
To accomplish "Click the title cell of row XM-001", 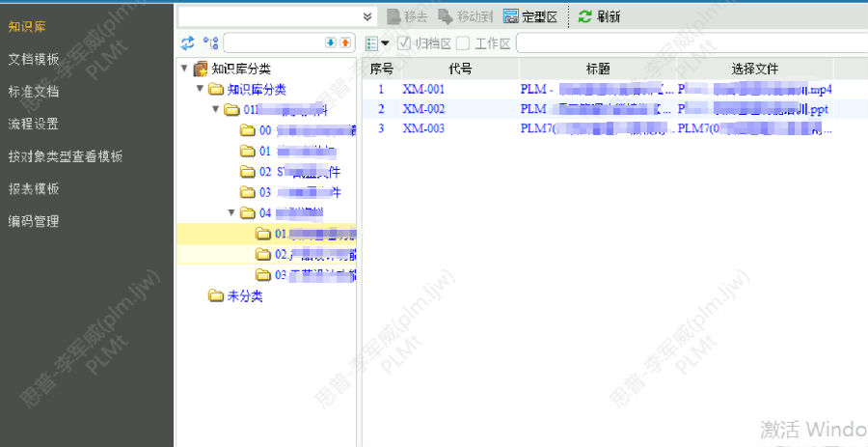I will click(597, 89).
